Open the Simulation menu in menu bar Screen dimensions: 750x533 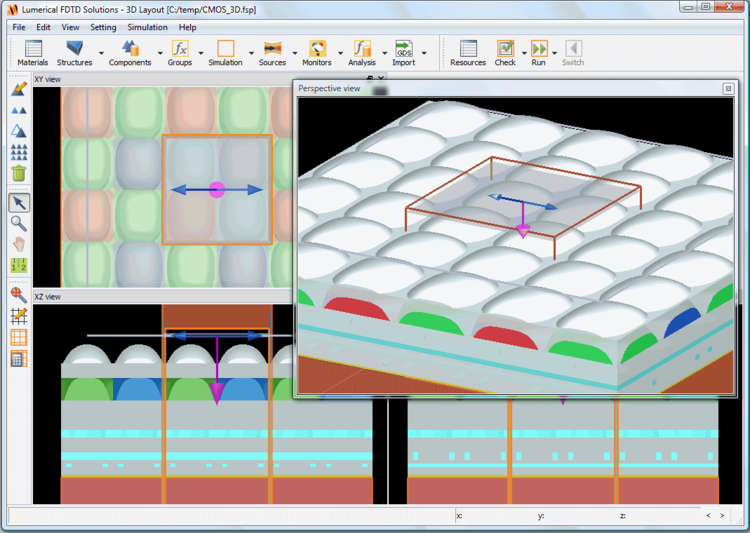pos(147,27)
